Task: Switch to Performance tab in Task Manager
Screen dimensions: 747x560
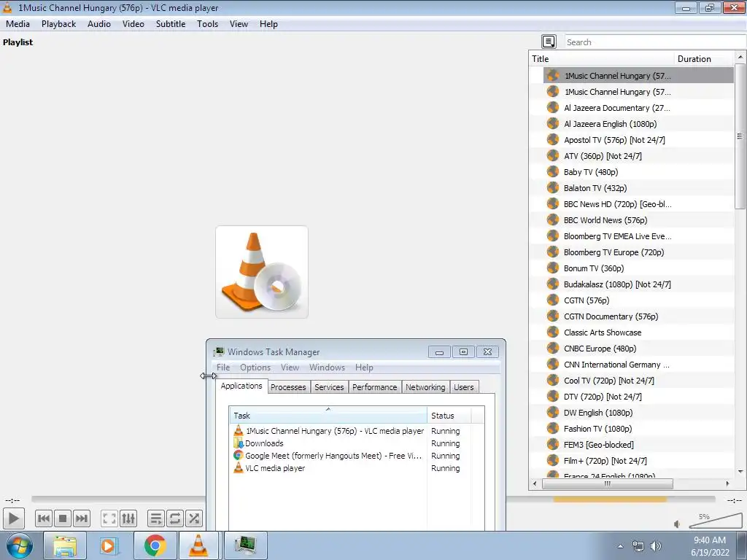Action: point(374,387)
